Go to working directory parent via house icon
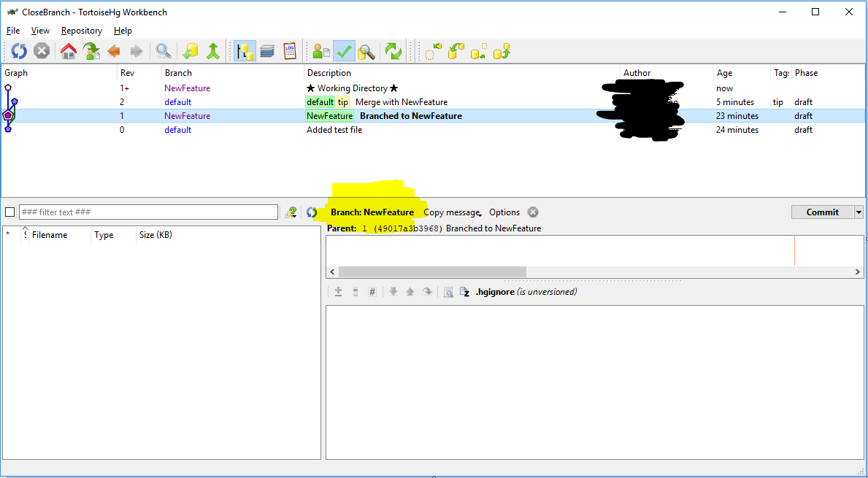868x478 pixels. pos(68,52)
